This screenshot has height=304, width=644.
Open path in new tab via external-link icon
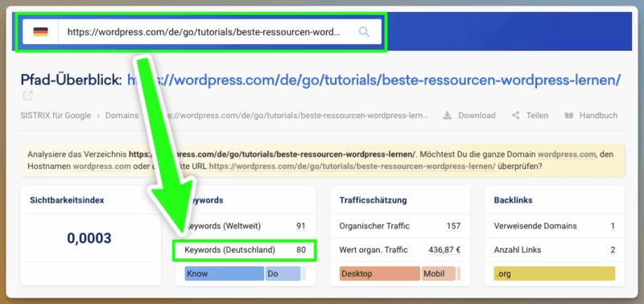[28, 97]
